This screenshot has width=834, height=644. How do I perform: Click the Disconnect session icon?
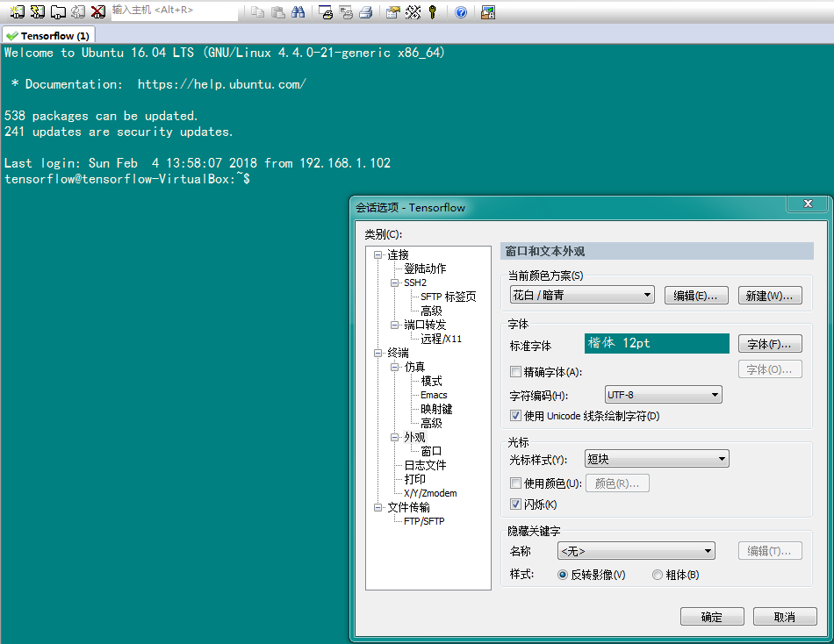click(x=97, y=12)
